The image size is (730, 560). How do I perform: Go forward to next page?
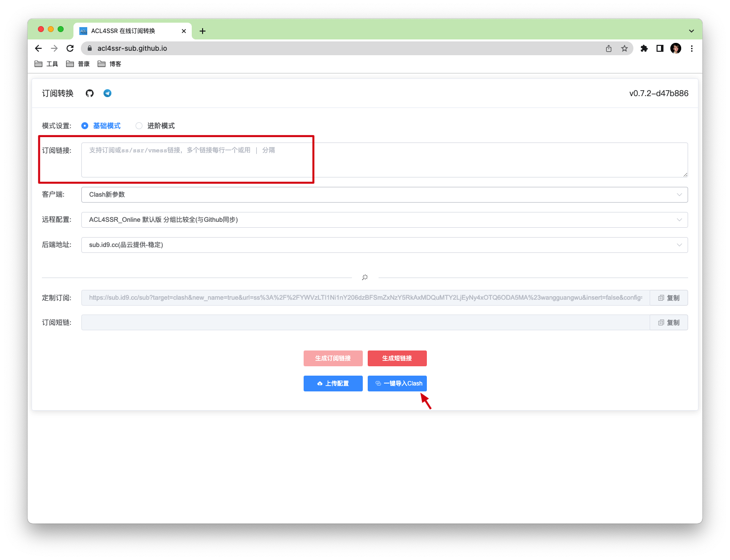click(x=54, y=48)
